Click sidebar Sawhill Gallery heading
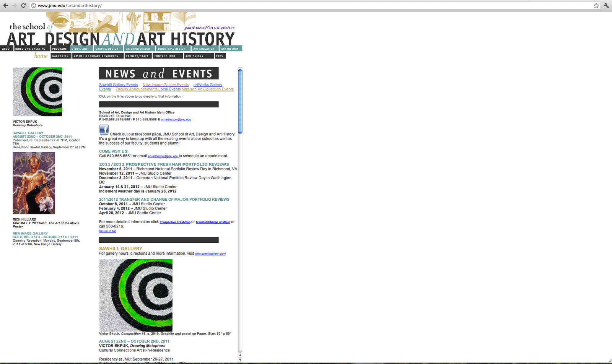 (28, 133)
